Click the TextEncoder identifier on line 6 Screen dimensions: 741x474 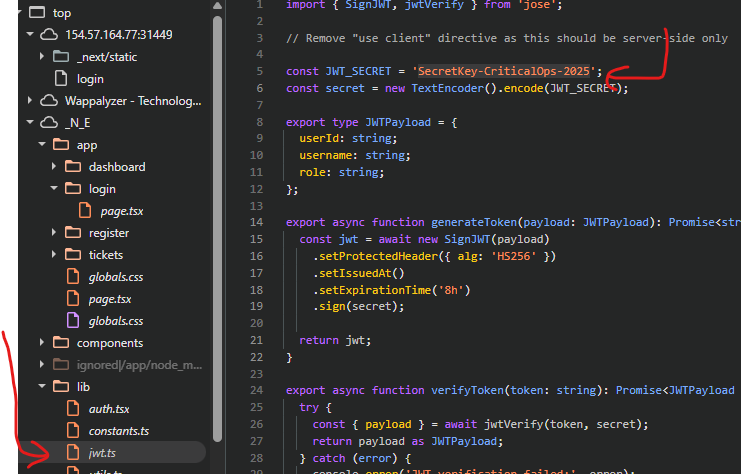(x=448, y=88)
